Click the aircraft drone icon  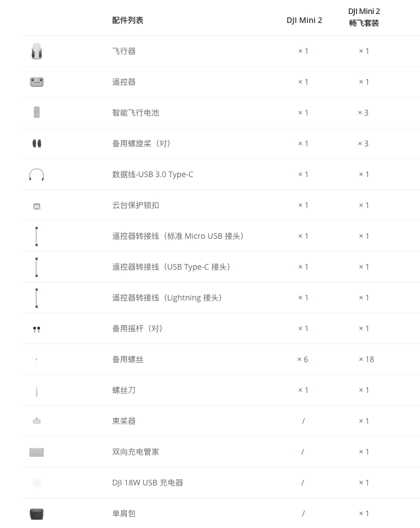pyautogui.click(x=36, y=51)
